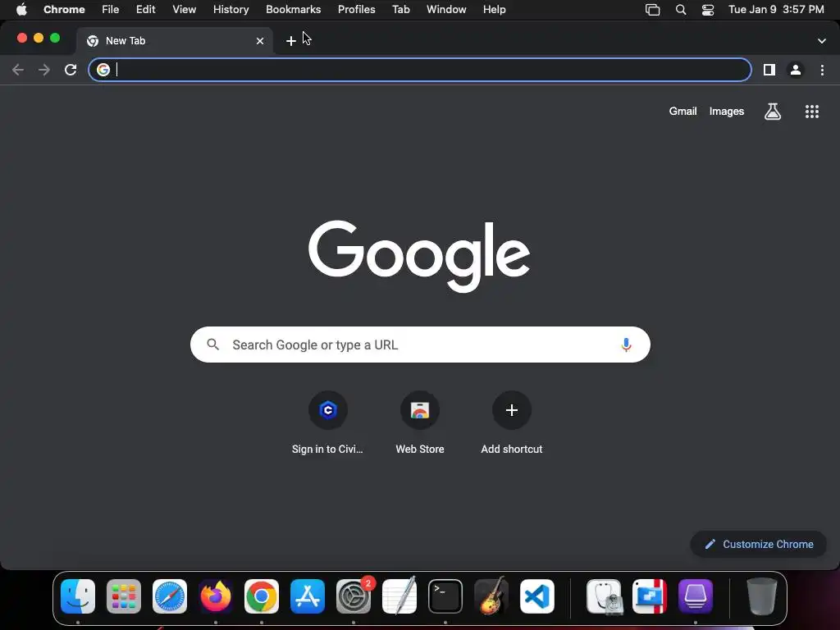Click Chrome icon in the dock
The width and height of the screenshot is (840, 630).
pyautogui.click(x=262, y=596)
